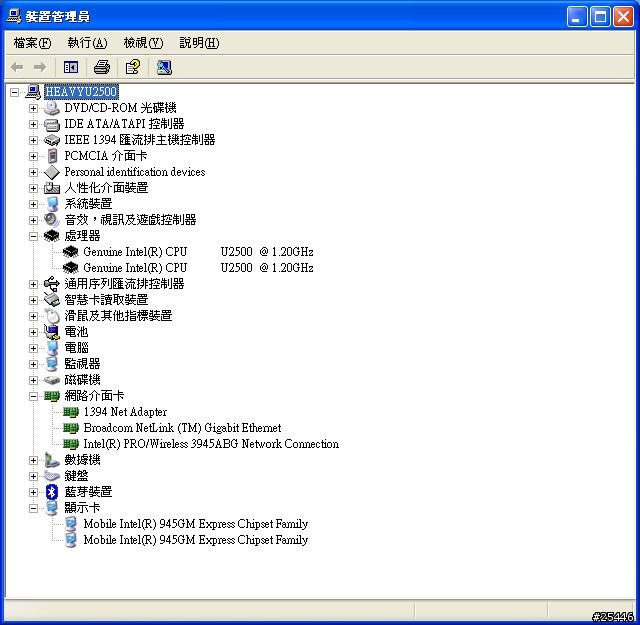Click the IEEE 1394 host controller icon
This screenshot has width=640, height=625.
[52, 140]
